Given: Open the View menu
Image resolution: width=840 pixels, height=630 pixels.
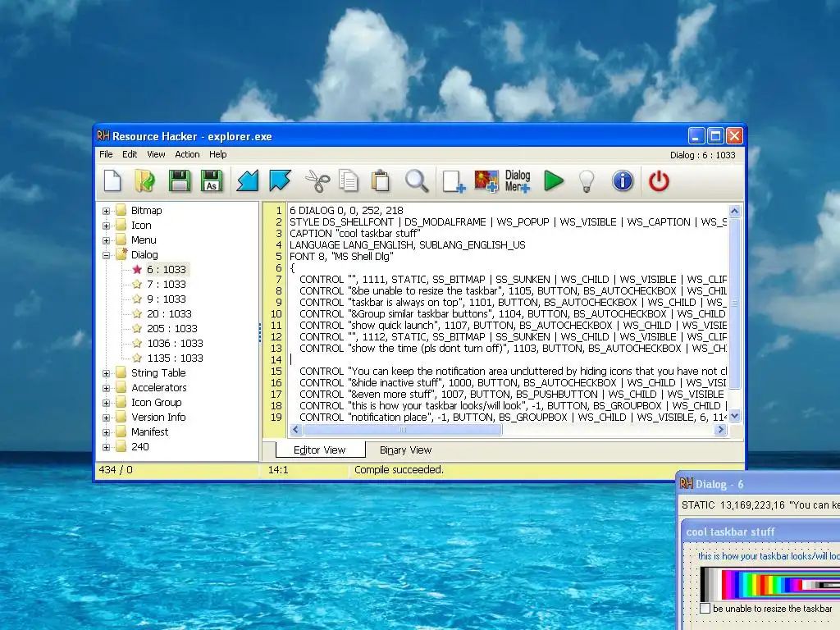Looking at the screenshot, I should pos(156,154).
